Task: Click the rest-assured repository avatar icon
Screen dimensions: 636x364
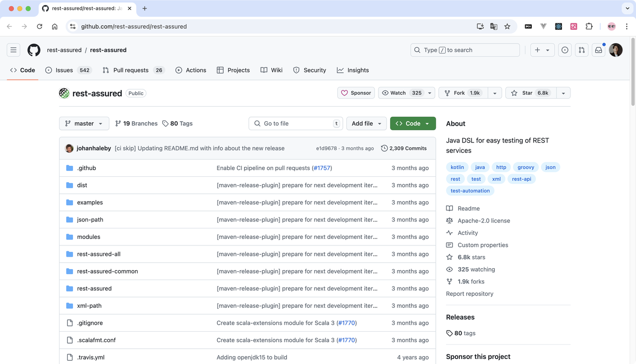Action: click(x=64, y=93)
